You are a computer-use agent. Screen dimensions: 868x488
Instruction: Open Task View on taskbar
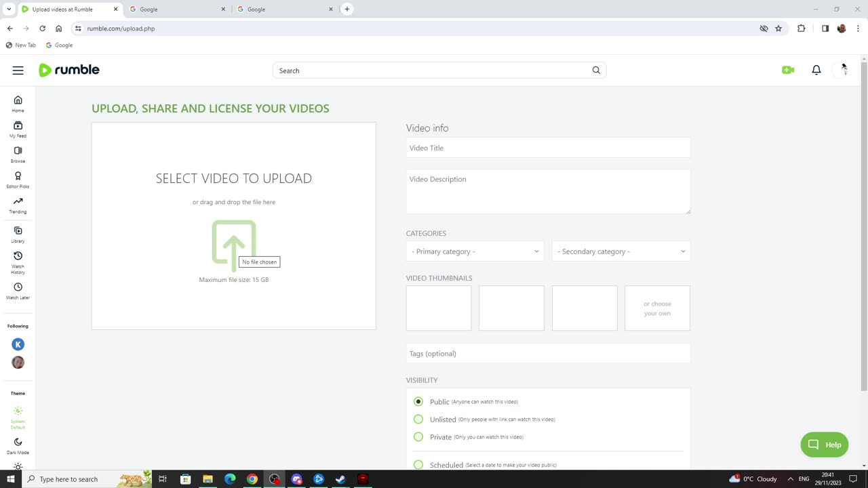163,479
